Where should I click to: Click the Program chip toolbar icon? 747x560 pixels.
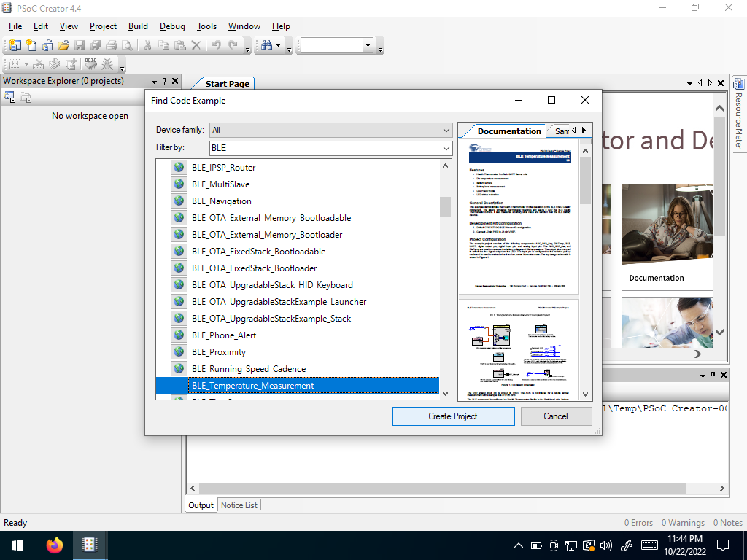(x=90, y=64)
